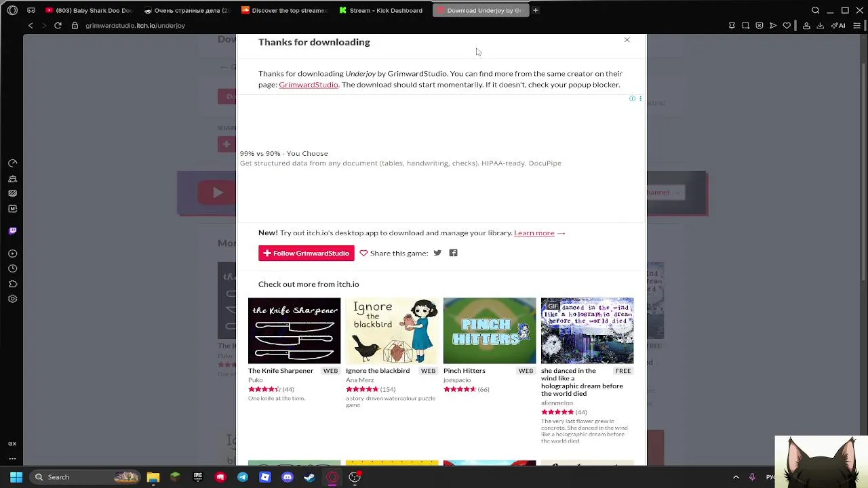Open the Easy Setup sliders icon
Image resolution: width=868 pixels, height=488 pixels.
coord(858,26)
